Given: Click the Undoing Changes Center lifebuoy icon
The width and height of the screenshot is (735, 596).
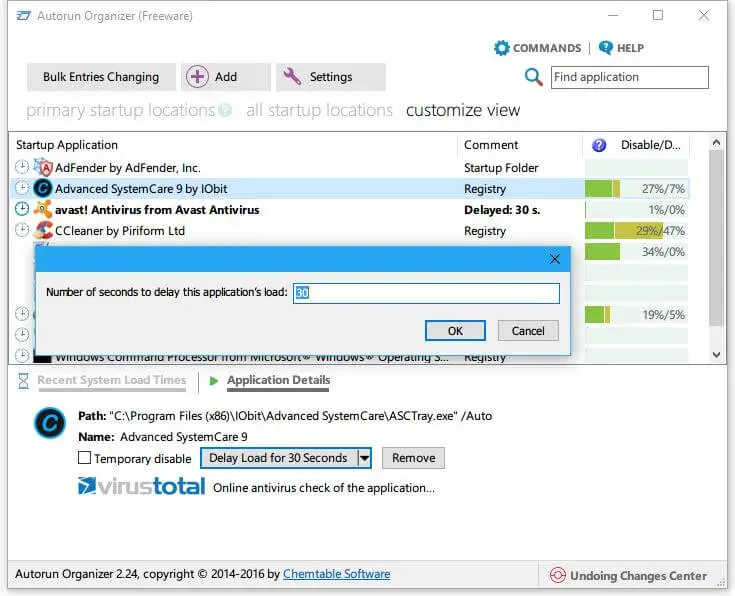Looking at the screenshot, I should click(557, 575).
